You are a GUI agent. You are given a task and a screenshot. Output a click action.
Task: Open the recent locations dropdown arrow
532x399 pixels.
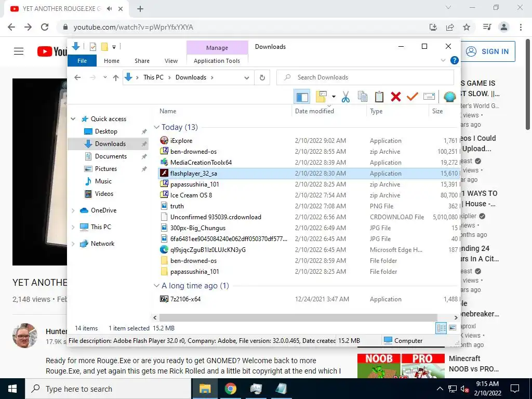point(105,77)
